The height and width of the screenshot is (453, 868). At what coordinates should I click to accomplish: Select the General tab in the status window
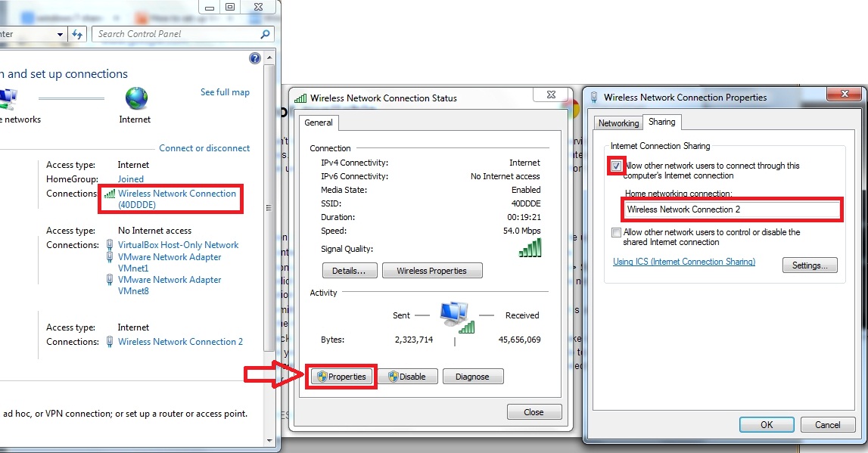[319, 122]
